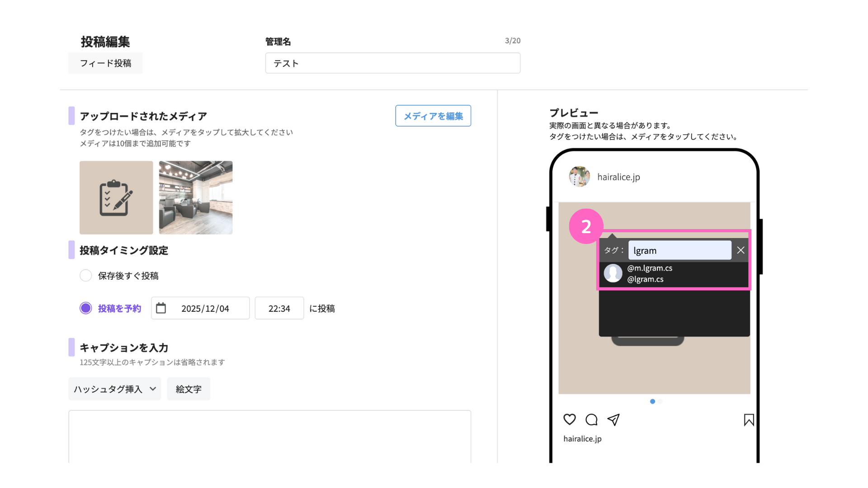Choose @lgram.cs tag suggestion
This screenshot has height=488, width=868.
(645, 279)
